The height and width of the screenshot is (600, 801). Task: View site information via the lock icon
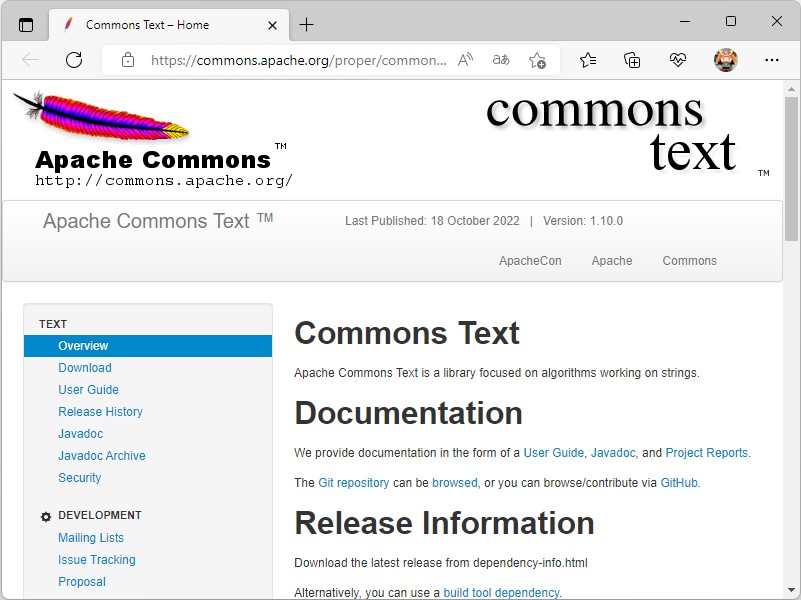point(126,60)
